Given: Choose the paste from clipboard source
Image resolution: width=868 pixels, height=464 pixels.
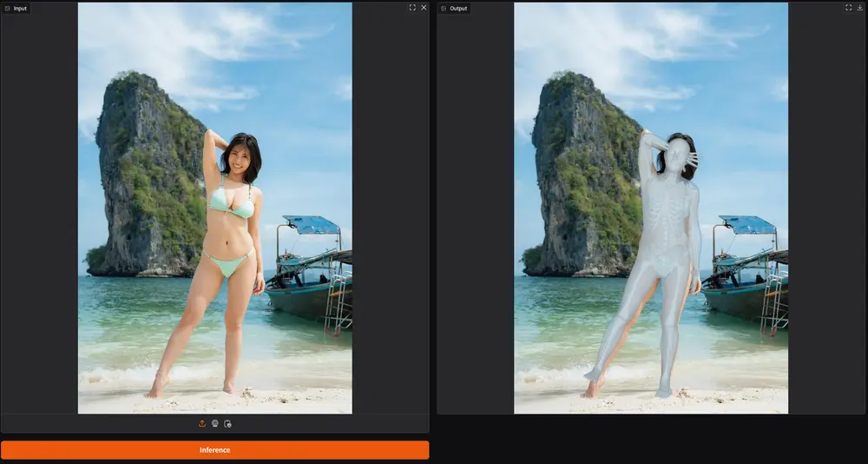Looking at the screenshot, I should (227, 423).
